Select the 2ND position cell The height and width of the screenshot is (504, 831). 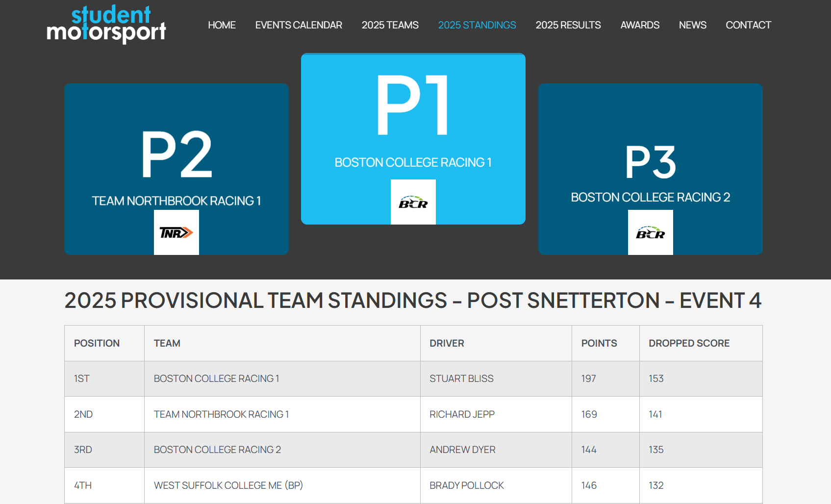pos(104,414)
